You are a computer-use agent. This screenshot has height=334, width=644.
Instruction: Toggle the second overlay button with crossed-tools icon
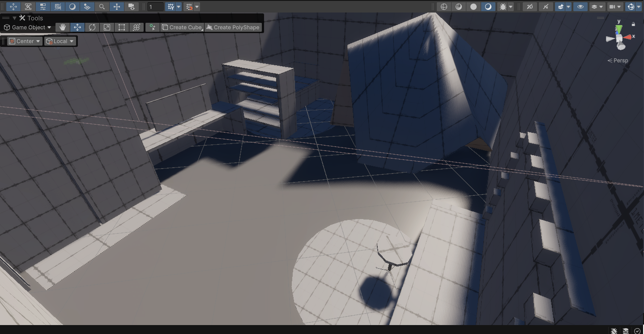[28, 7]
